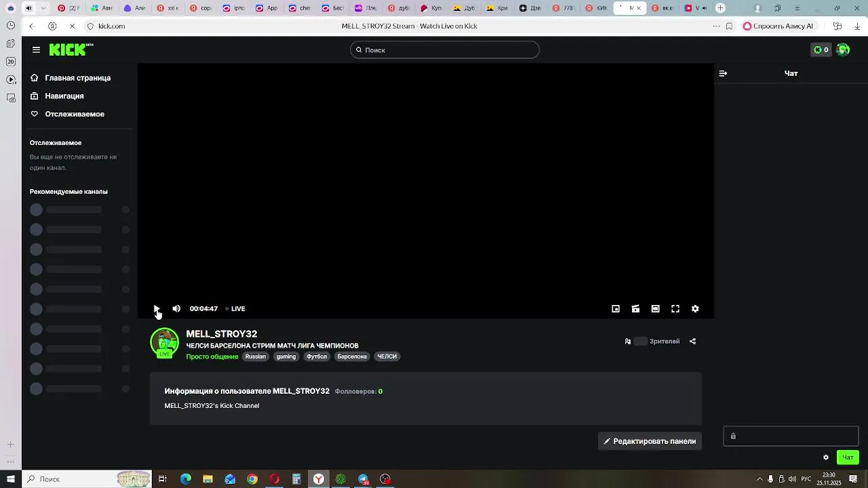Collapse the chat panel arrow icon
Image resolution: width=868 pixels, height=488 pixels.
coord(723,73)
